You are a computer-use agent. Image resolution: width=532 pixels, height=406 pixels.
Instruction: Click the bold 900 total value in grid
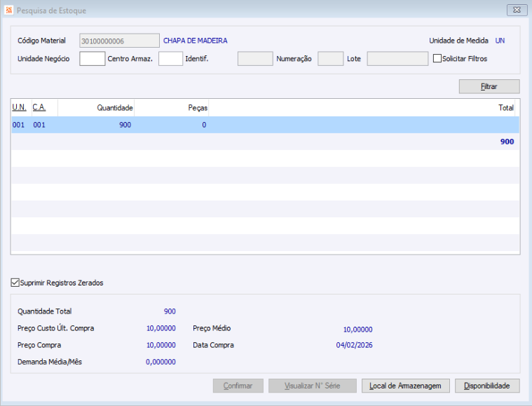coord(507,142)
